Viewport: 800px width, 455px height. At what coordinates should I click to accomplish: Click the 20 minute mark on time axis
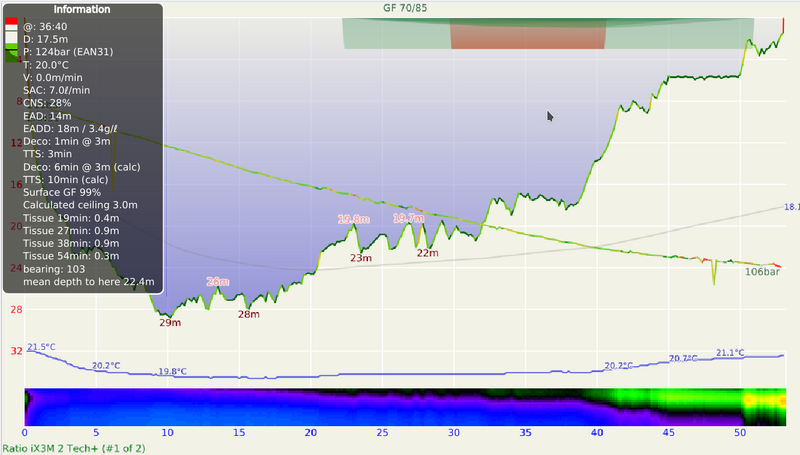[311, 434]
